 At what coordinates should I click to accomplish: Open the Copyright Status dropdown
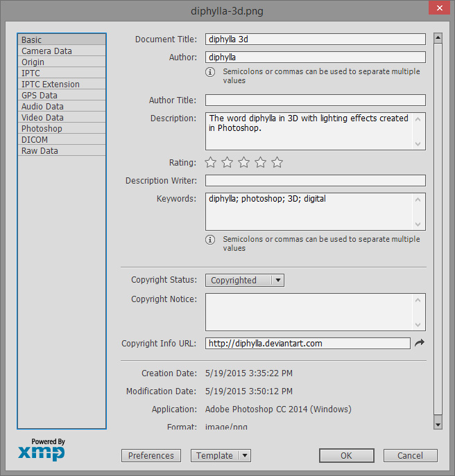(x=245, y=280)
